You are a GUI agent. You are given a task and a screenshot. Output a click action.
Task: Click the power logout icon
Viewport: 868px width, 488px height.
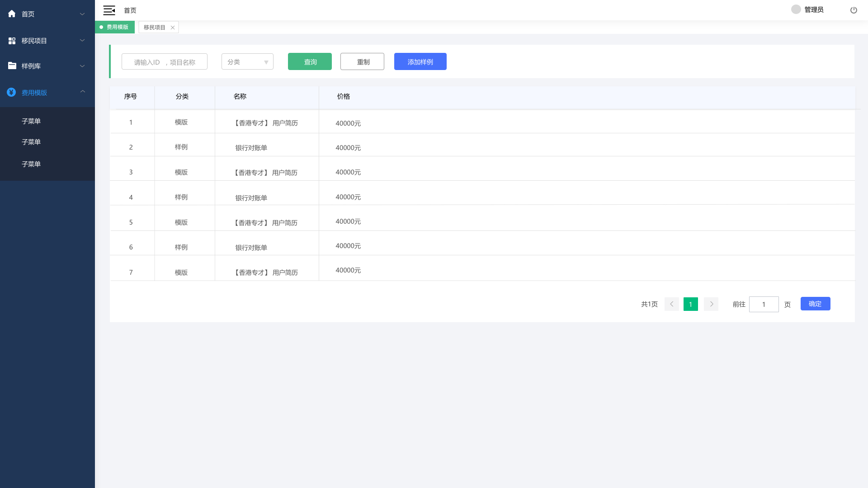coord(854,10)
